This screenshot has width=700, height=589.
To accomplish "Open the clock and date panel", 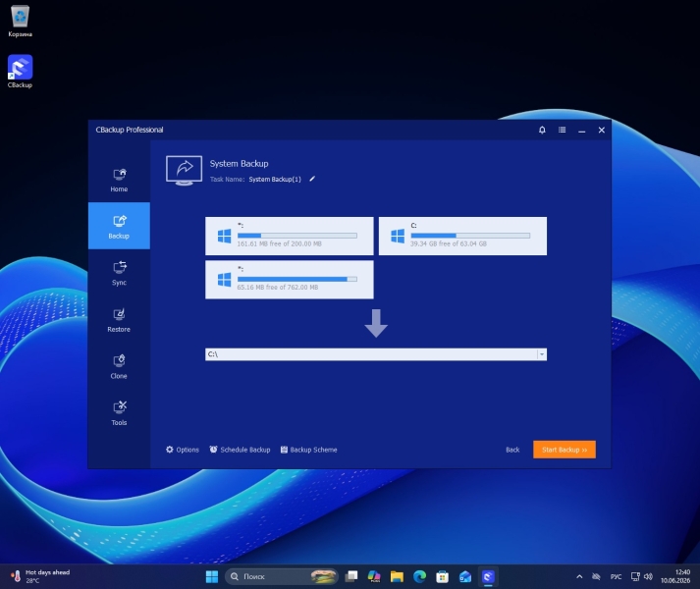I will pos(675,576).
